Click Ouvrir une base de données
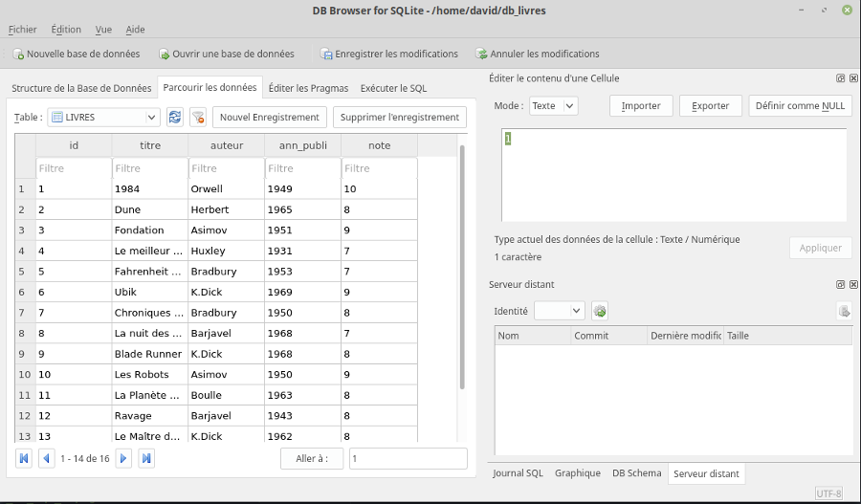 [227, 54]
